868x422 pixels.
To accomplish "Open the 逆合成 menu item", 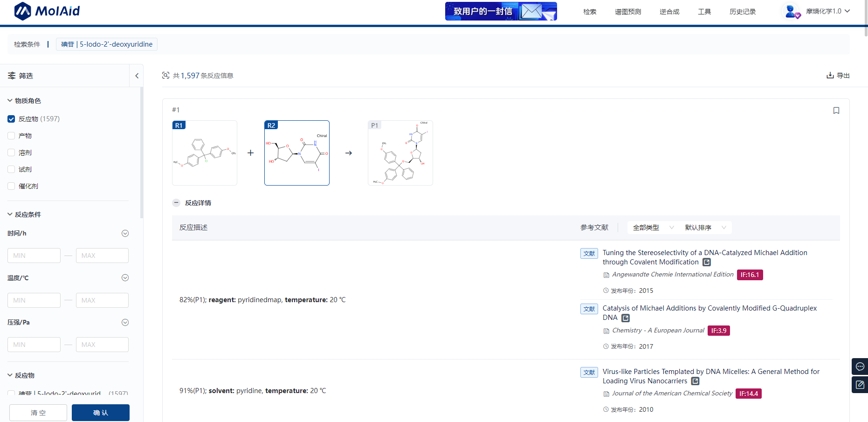I will click(x=669, y=12).
